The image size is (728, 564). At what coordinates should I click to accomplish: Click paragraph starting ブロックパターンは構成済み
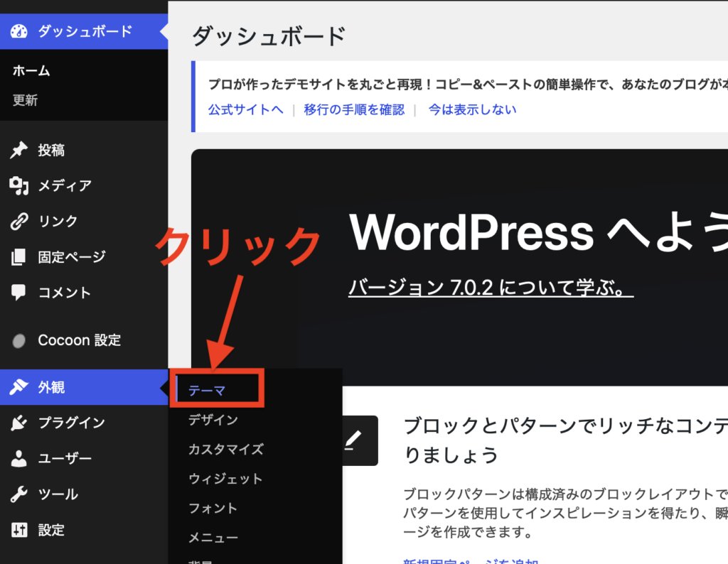pos(565,513)
